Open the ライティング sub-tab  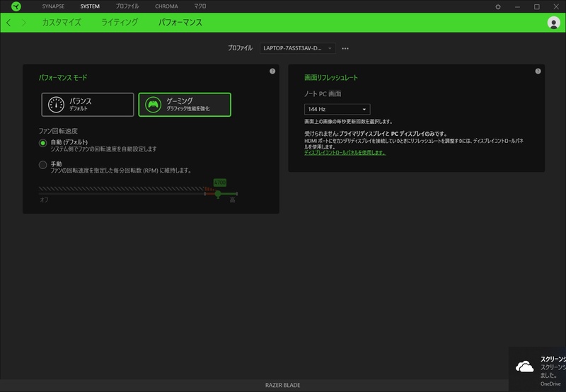coord(120,23)
